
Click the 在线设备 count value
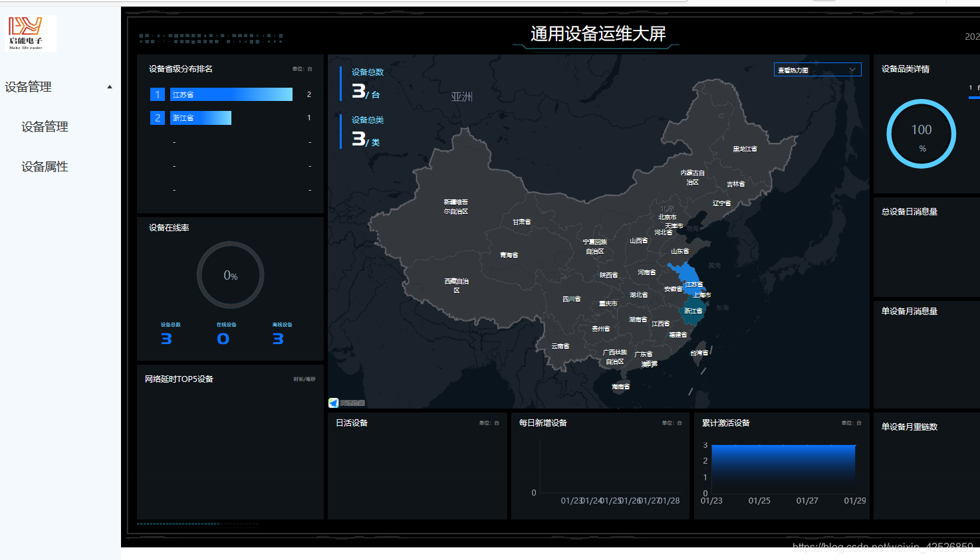(223, 339)
